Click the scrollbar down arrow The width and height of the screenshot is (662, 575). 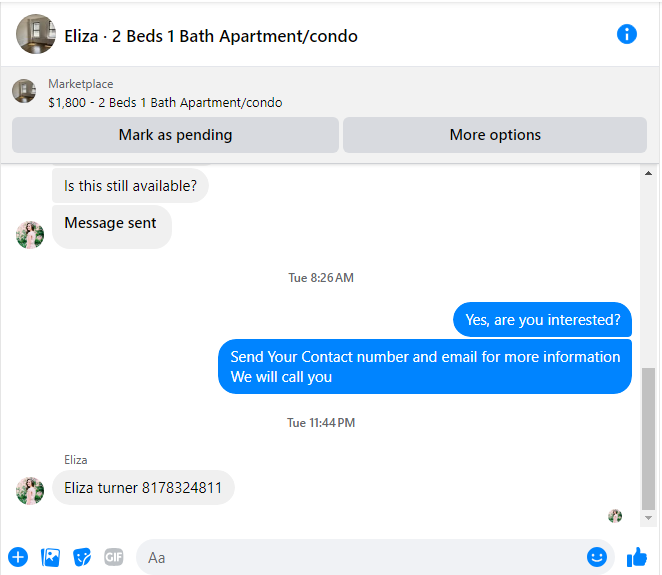tap(648, 518)
